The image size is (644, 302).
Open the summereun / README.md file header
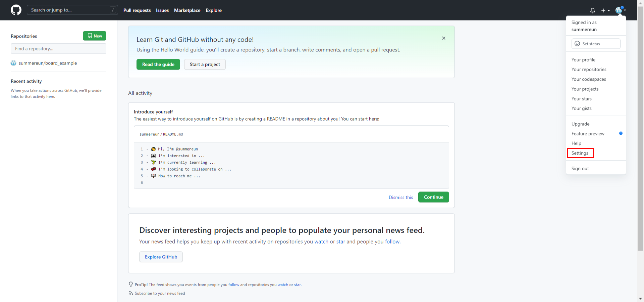pos(161,134)
